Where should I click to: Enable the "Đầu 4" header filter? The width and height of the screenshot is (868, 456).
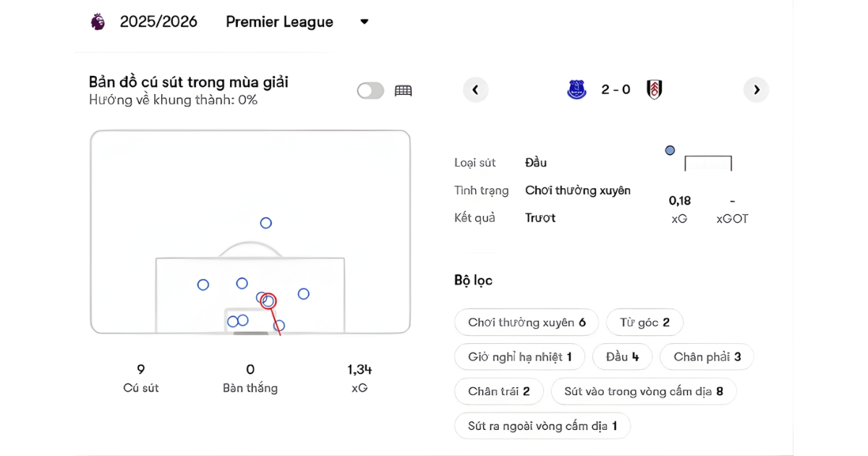(x=622, y=357)
